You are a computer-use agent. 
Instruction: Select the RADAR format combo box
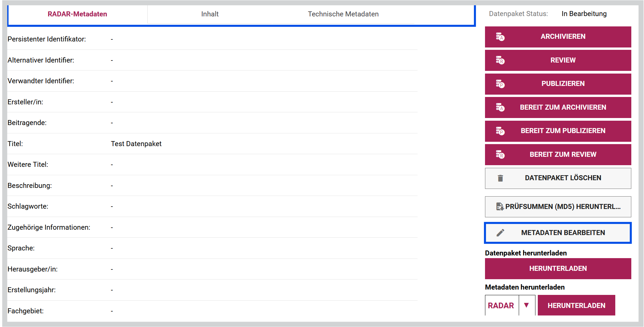tap(510, 305)
